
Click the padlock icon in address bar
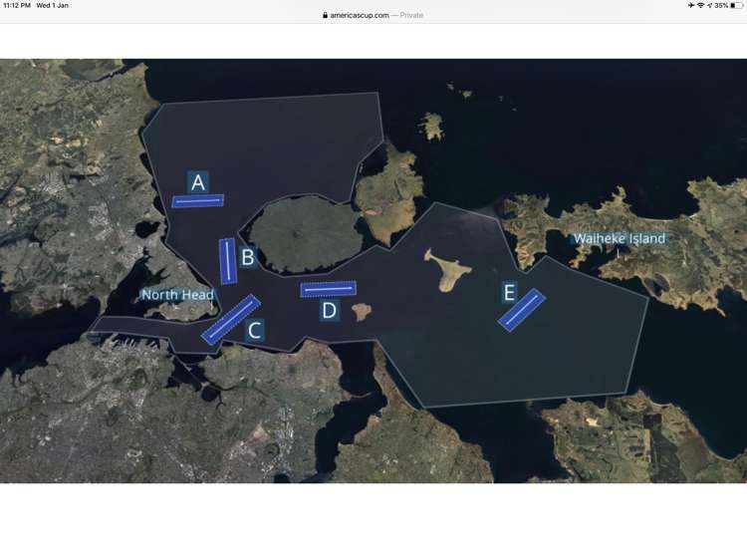326,15
